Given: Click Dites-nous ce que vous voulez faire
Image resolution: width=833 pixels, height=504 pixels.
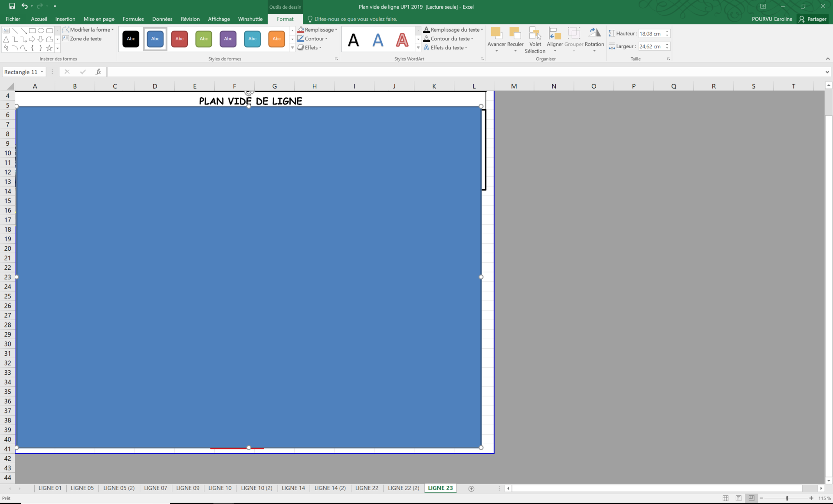Looking at the screenshot, I should click(x=355, y=19).
